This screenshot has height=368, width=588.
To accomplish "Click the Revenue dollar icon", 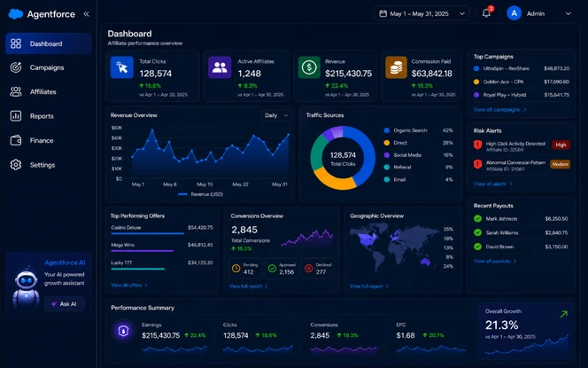I will [309, 67].
